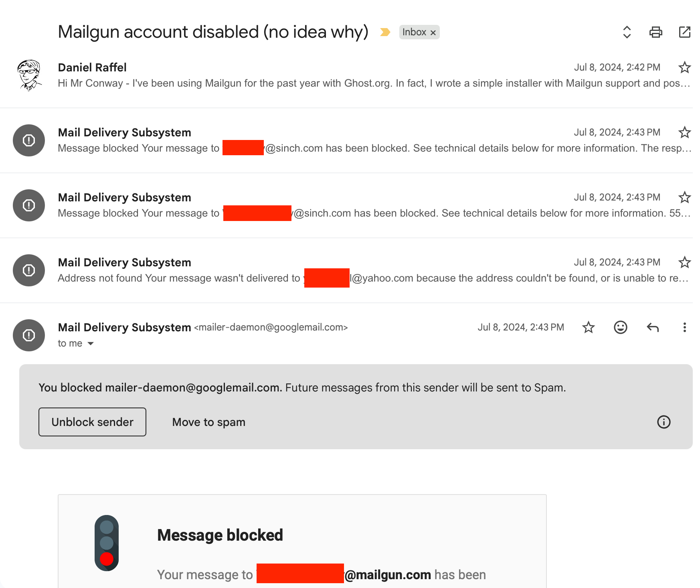Remove the Inbox label from conversation
Viewport: 700px width, 588px height.
click(x=433, y=32)
